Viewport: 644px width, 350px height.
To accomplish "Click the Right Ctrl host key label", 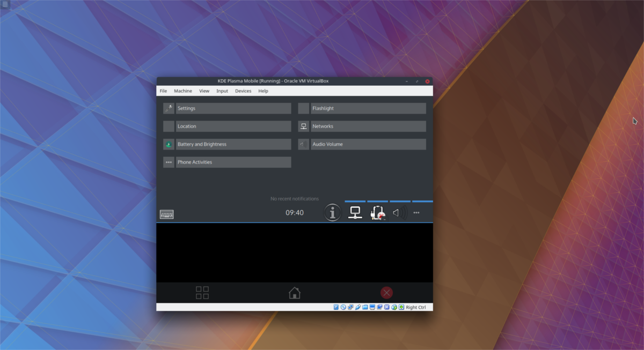I will [x=416, y=307].
